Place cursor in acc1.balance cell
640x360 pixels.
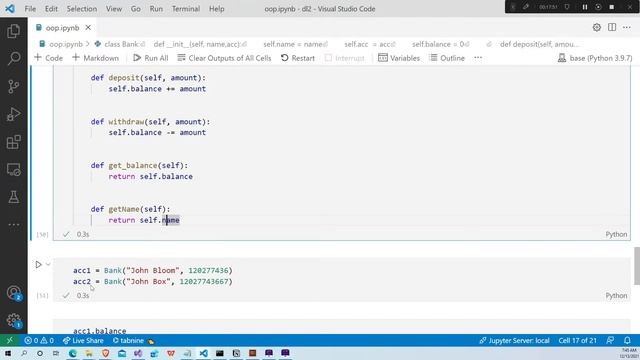(x=100, y=331)
